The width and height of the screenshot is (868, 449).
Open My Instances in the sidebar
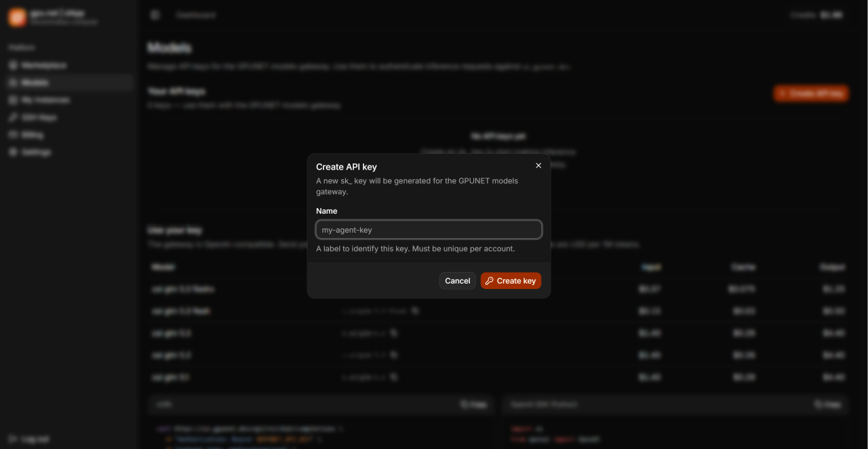click(x=68, y=100)
